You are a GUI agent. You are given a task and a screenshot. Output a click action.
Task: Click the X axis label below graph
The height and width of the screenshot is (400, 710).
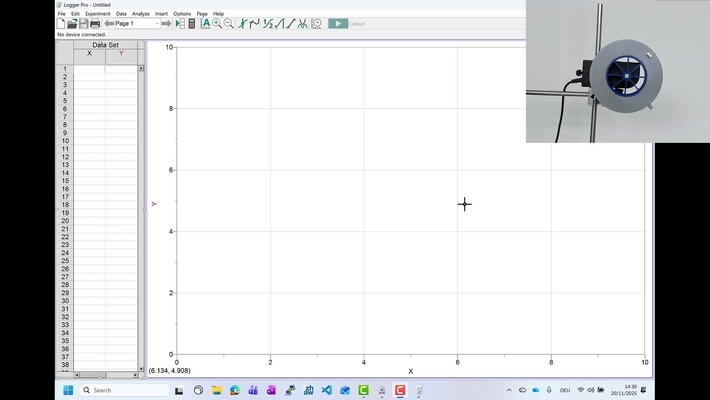(x=411, y=371)
